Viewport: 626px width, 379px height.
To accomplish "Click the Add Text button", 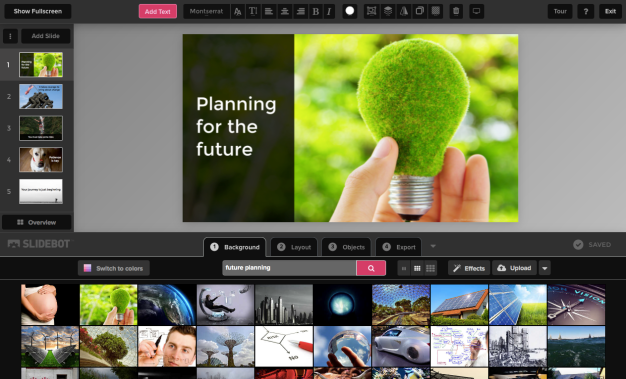I will tap(158, 12).
